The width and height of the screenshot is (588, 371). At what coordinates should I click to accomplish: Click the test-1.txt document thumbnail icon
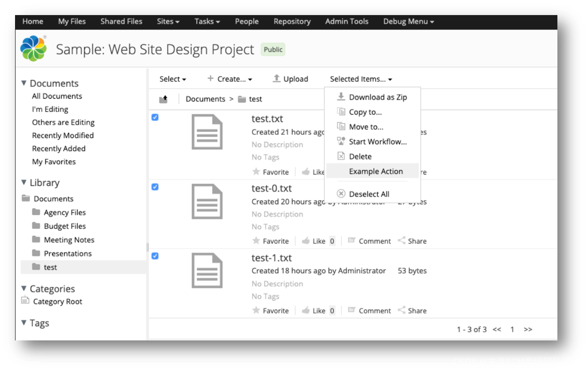coord(207,271)
